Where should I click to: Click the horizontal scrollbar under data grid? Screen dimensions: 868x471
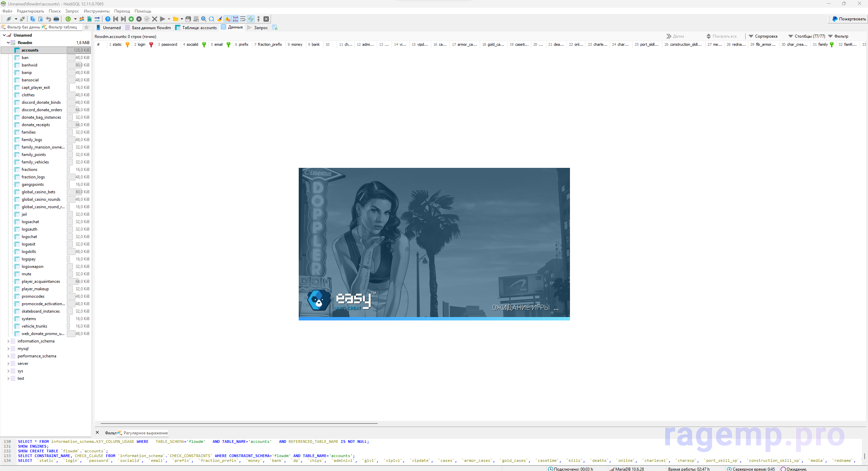[x=239, y=424]
